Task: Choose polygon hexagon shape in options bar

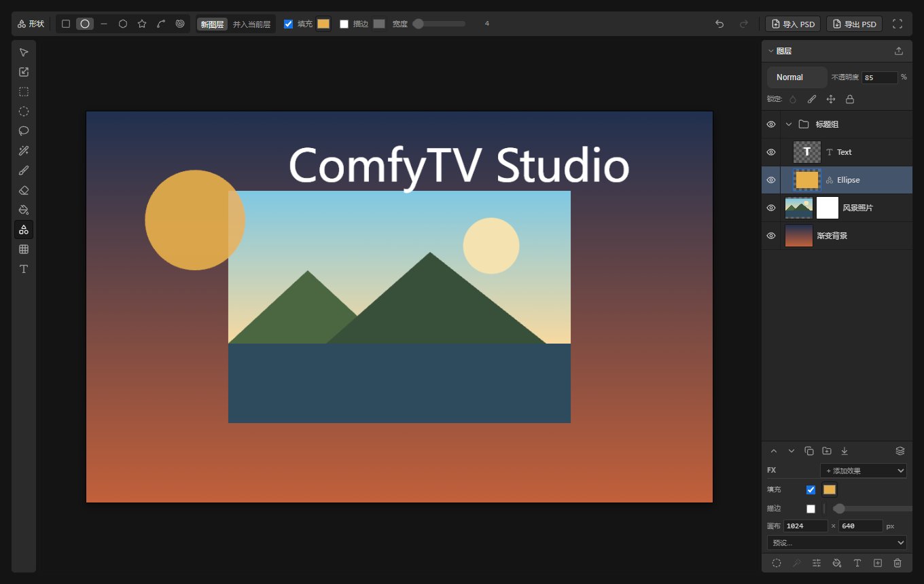Action: [x=123, y=24]
